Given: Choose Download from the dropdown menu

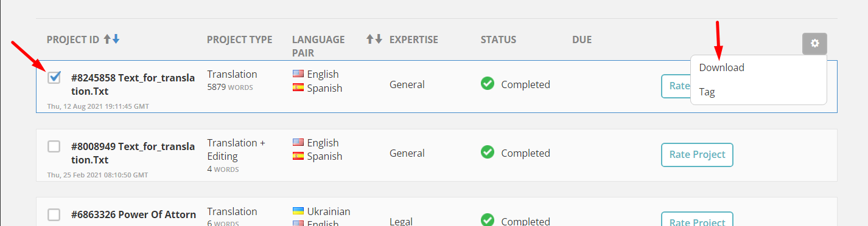Looking at the screenshot, I should (758, 67).
